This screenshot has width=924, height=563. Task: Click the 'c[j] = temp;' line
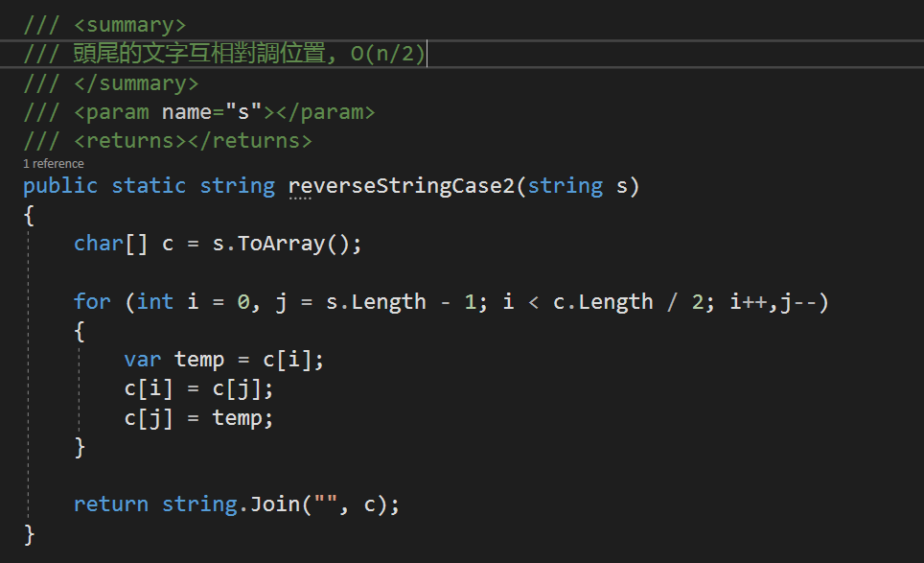(198, 418)
